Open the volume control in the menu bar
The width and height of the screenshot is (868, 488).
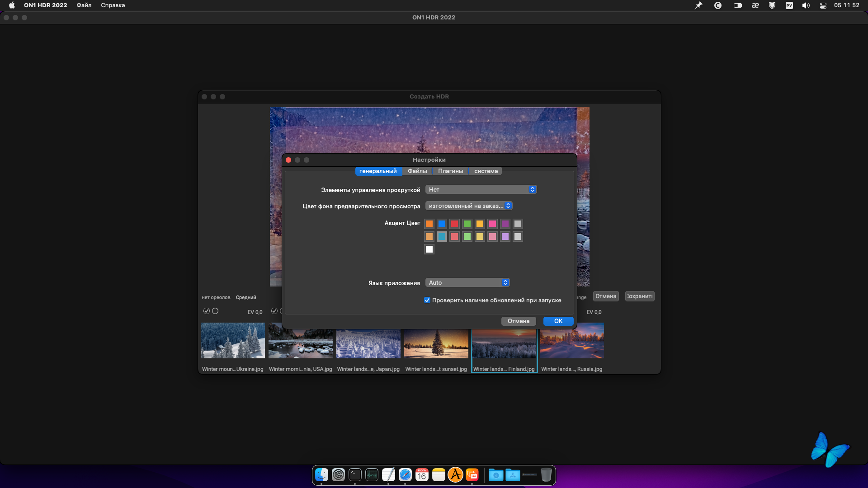806,5
